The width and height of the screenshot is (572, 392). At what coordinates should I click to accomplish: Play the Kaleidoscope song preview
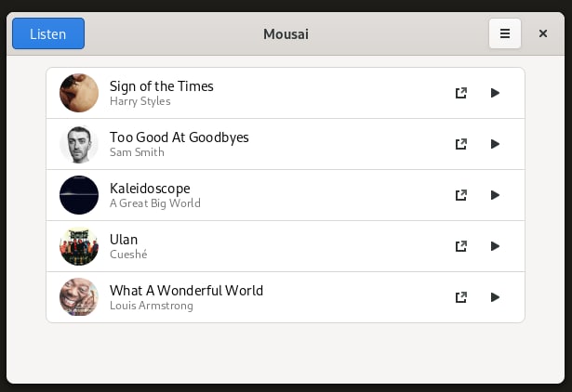coord(495,195)
